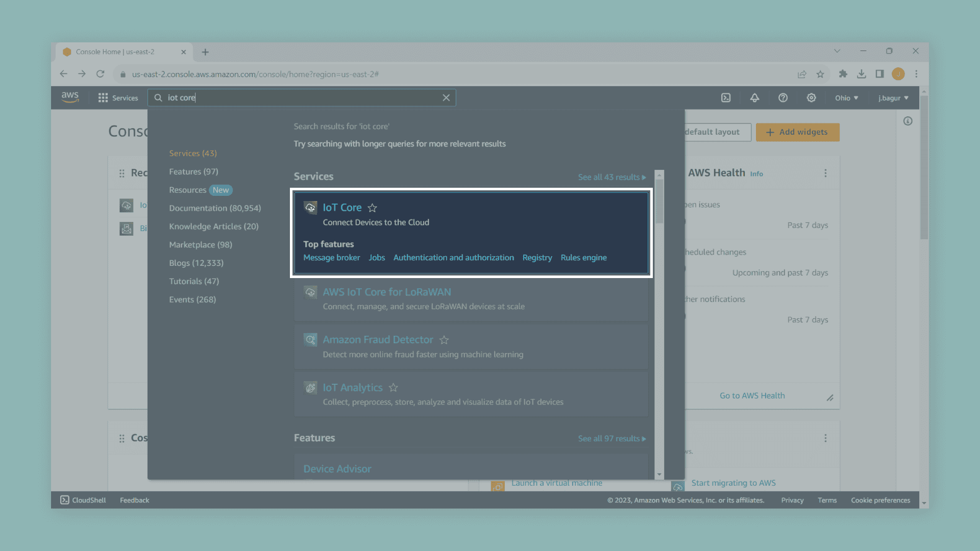Open the Feedback footer link
980x551 pixels.
135,500
